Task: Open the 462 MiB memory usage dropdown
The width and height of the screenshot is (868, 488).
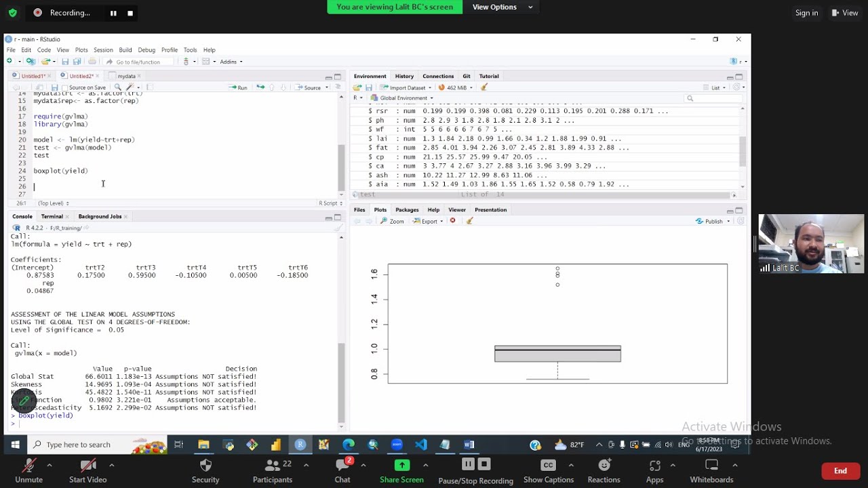Action: pos(456,87)
